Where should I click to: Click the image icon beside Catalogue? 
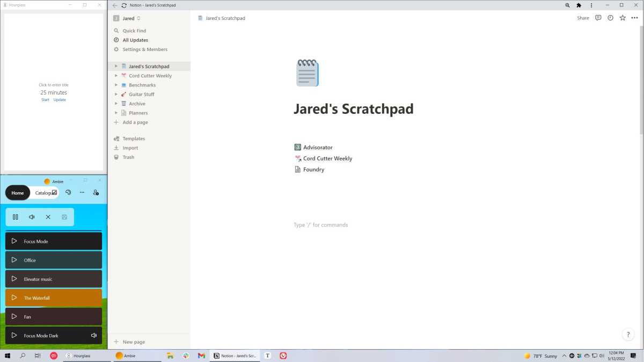point(54,192)
